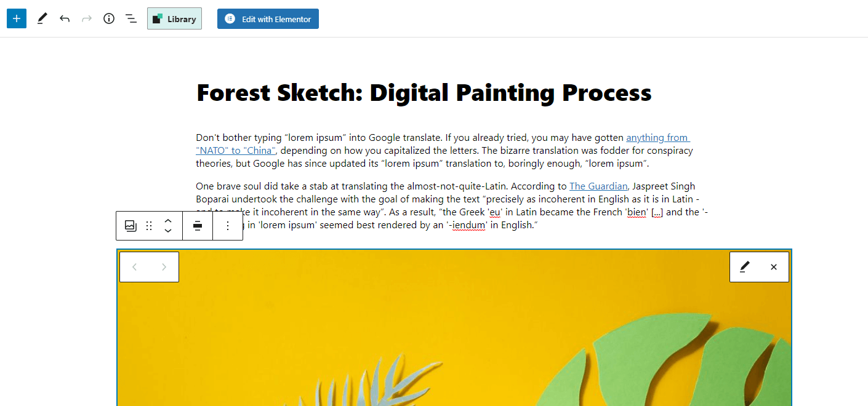
Task: Click the blue add block plus button
Action: click(17, 18)
